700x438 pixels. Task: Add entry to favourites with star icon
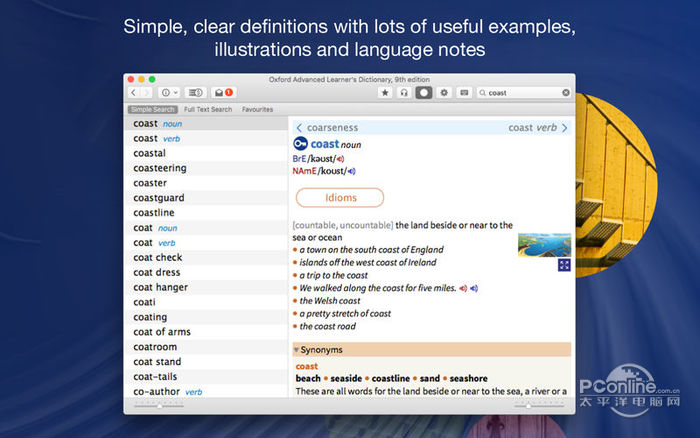[385, 92]
